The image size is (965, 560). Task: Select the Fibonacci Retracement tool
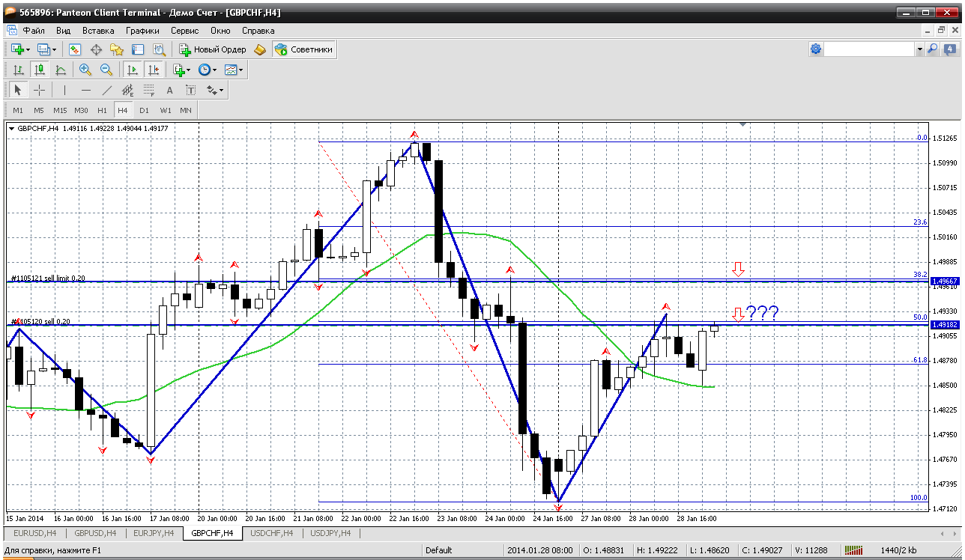[148, 90]
